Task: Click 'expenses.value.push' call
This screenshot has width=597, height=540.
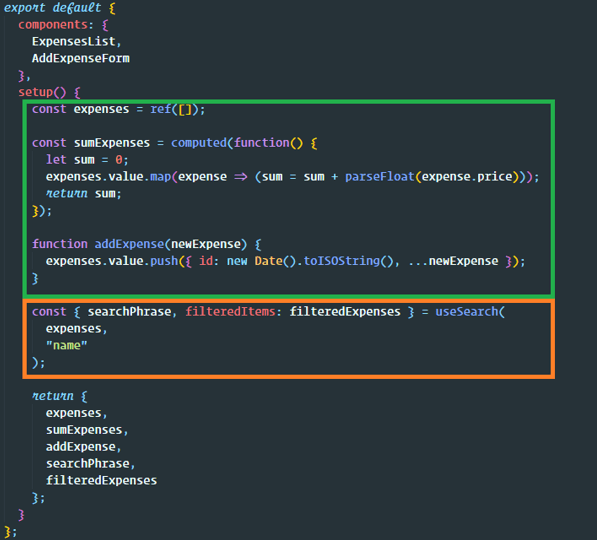Action: pos(112,261)
